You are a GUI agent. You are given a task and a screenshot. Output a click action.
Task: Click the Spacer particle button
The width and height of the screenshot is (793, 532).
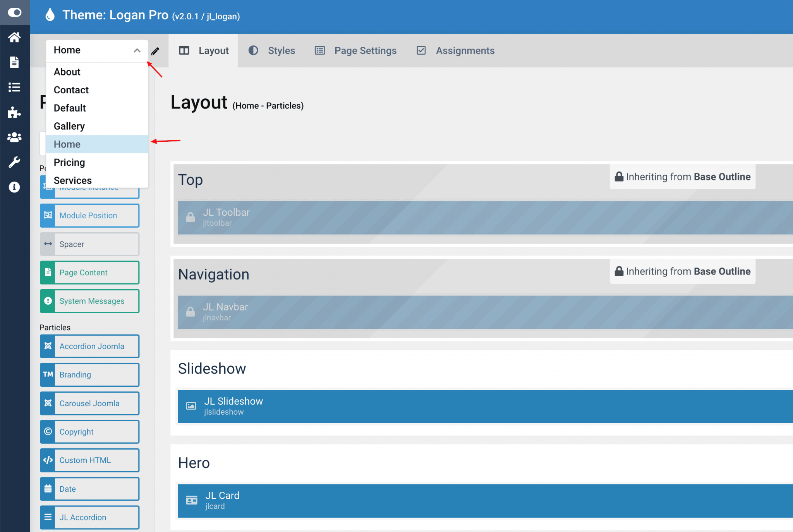coord(89,244)
